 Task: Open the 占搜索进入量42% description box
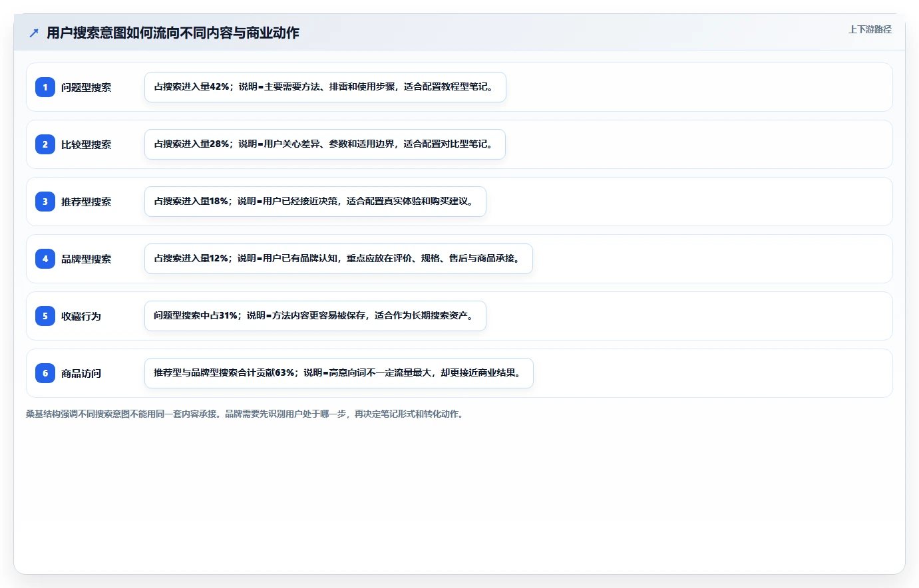tap(325, 87)
